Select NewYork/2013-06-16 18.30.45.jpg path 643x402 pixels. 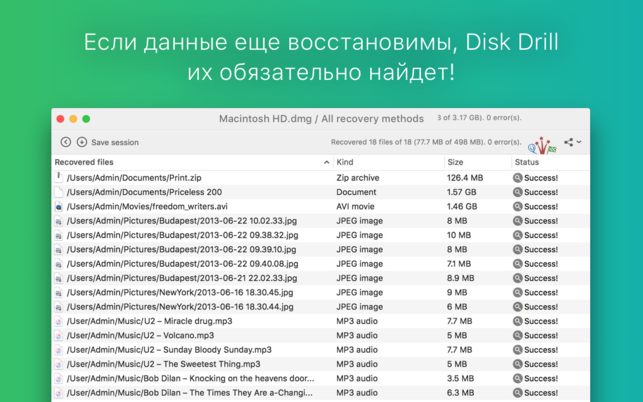180,292
